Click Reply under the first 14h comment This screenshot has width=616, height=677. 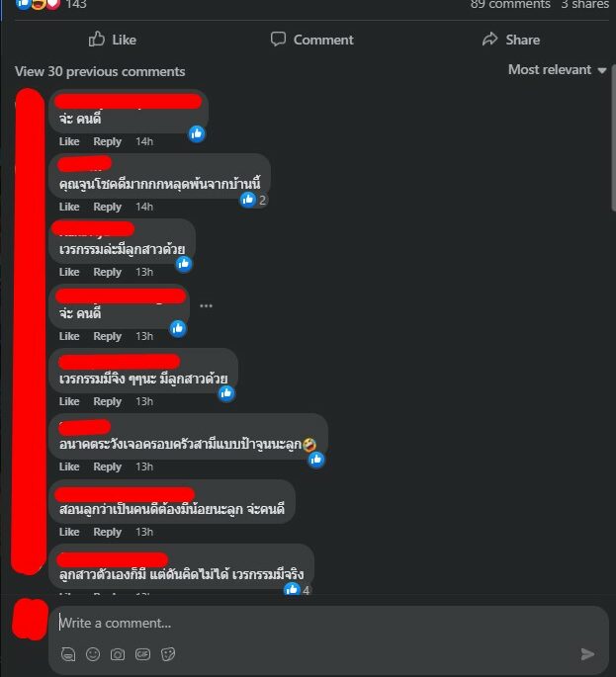tap(107, 141)
